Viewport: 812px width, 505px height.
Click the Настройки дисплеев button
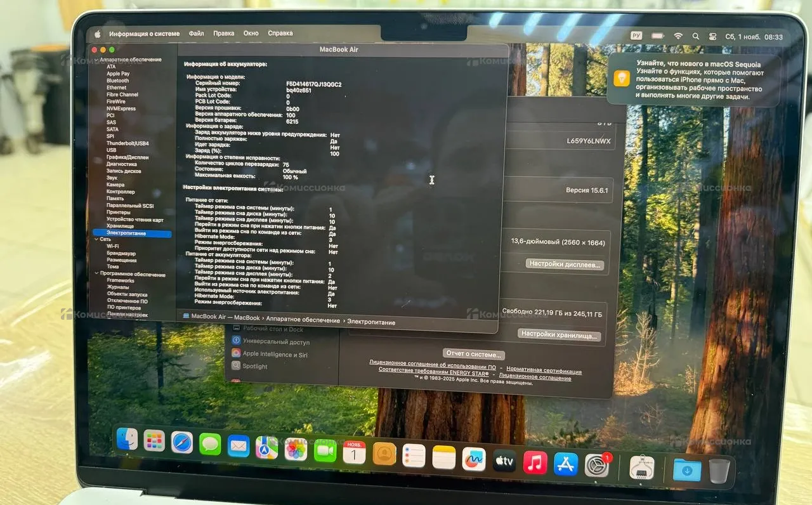(565, 264)
